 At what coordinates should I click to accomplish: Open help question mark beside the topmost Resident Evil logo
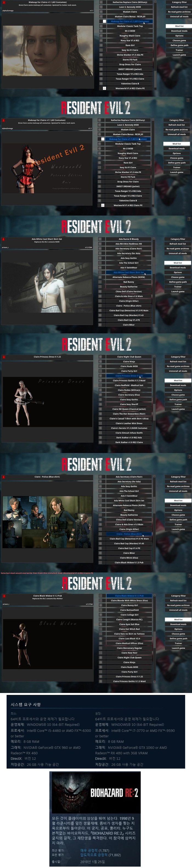tap(188, 100)
